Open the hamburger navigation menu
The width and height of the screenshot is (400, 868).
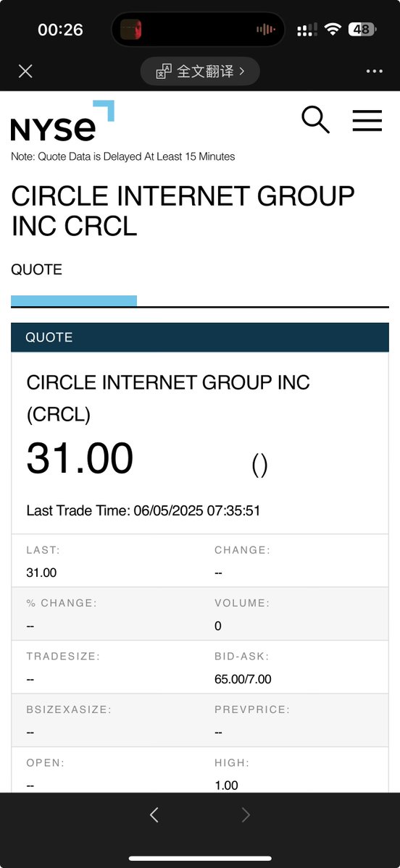tap(367, 120)
